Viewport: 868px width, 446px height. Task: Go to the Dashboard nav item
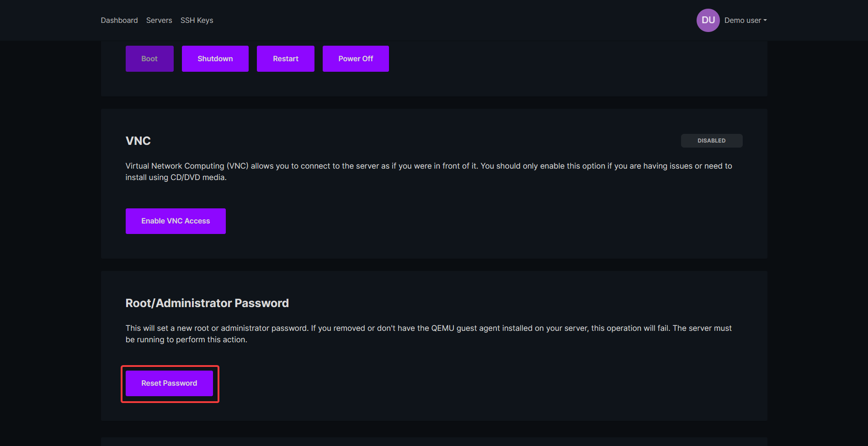[119, 20]
